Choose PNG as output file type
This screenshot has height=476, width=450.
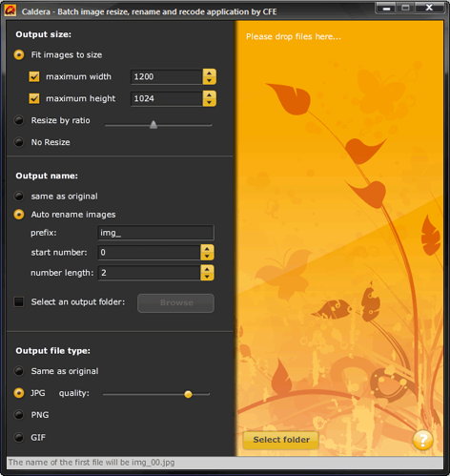(x=19, y=415)
